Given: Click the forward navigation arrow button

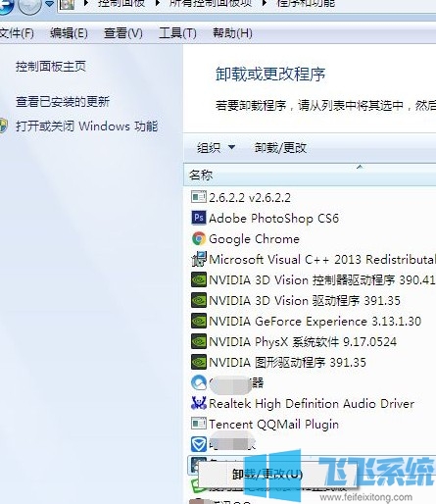Looking at the screenshot, I should pyautogui.click(x=29, y=6).
